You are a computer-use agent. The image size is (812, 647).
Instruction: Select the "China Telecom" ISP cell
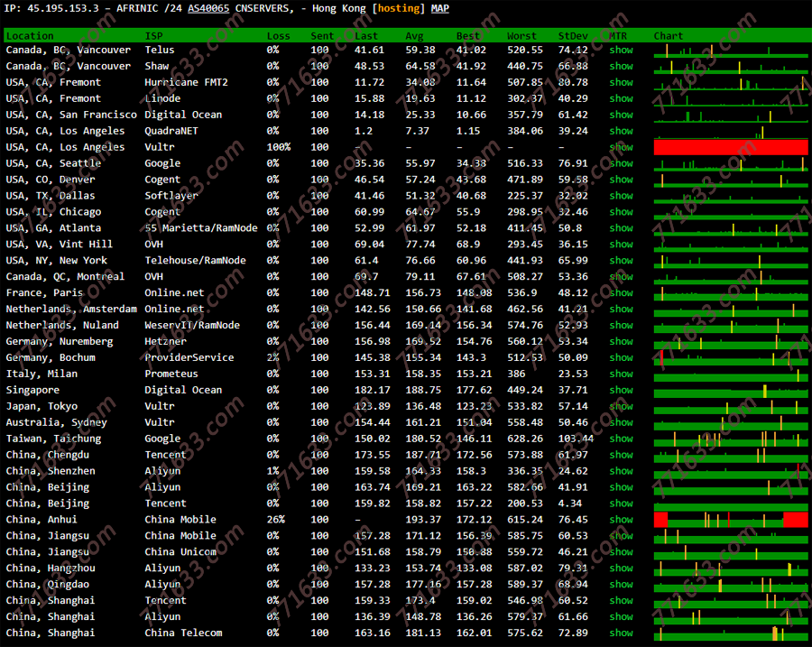point(183,633)
